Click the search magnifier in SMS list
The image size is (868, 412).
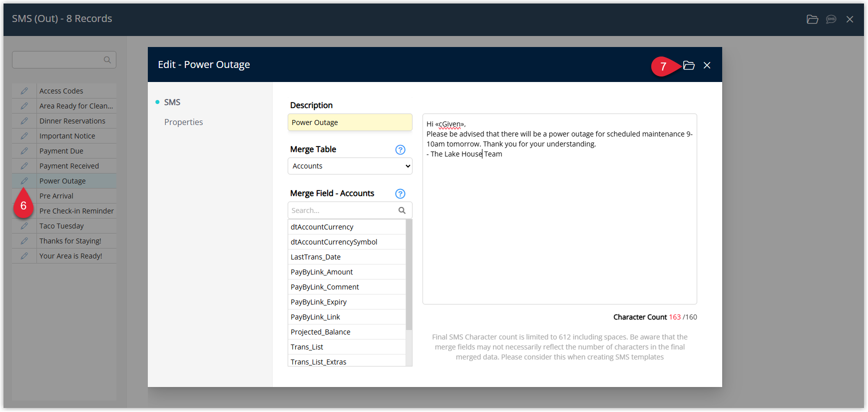pyautogui.click(x=107, y=60)
